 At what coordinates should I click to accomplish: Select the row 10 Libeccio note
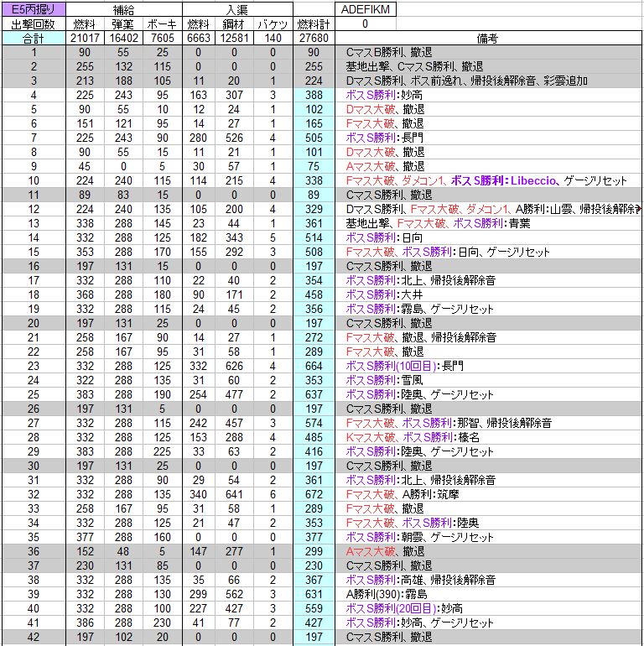[x=486, y=181]
